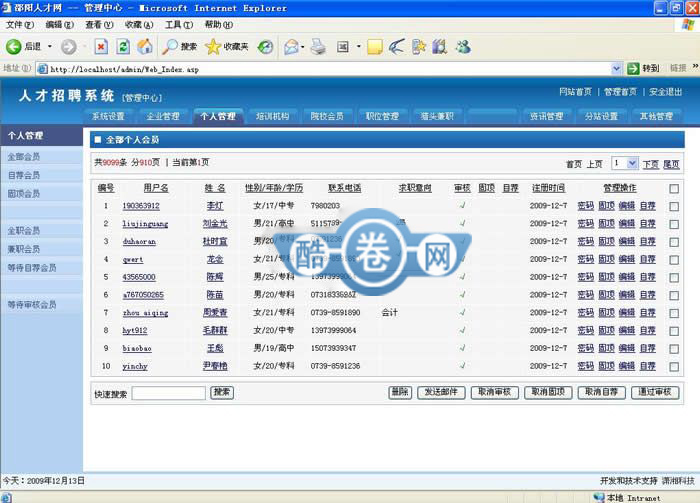Expand the address bar history dropdown
Screen dimensions: 700x503
pyautogui.click(x=617, y=69)
